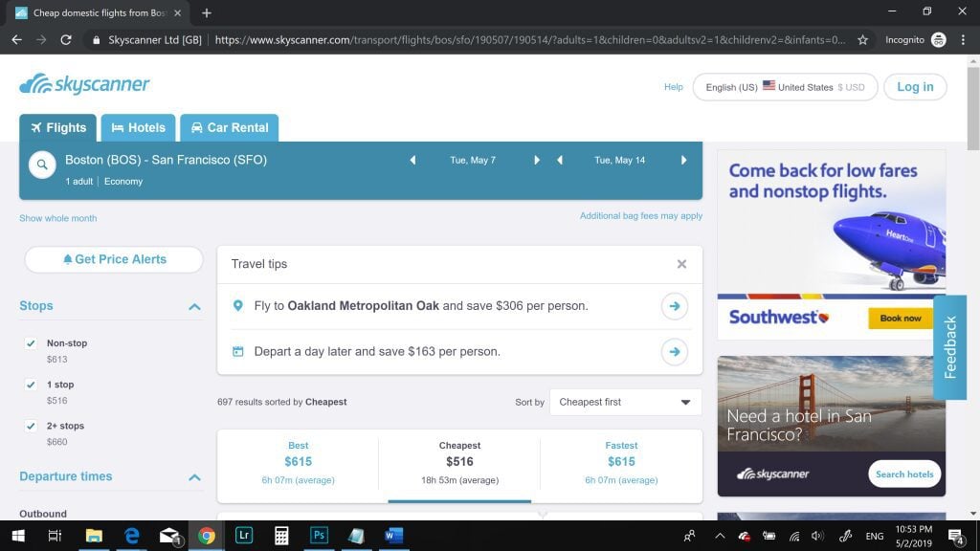Viewport: 980px width, 551px height.
Task: Close the Travel tips panel
Action: click(681, 264)
